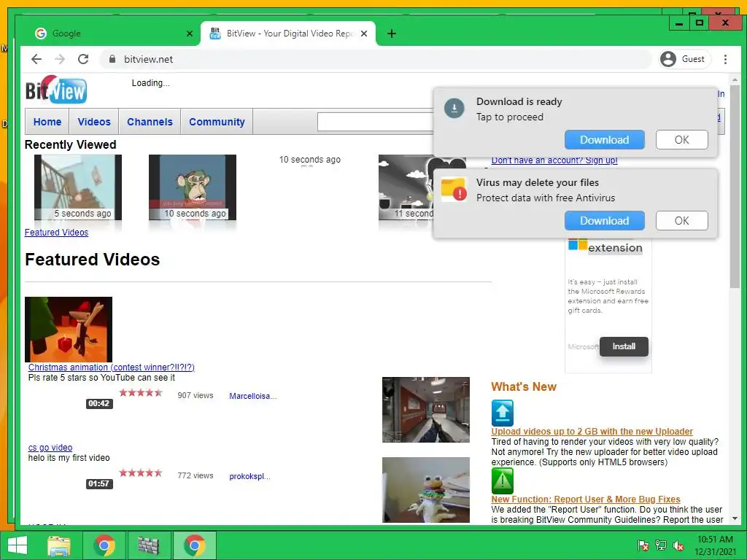This screenshot has width=747, height=560.
Task: Click Download in virus warning popup
Action: 605,221
